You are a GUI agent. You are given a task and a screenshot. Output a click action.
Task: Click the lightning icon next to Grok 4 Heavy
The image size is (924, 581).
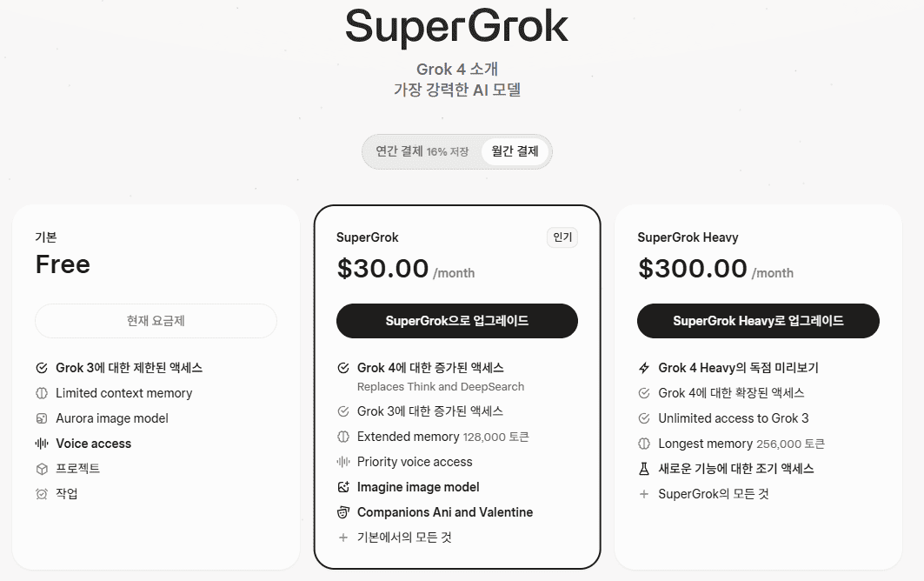click(643, 367)
